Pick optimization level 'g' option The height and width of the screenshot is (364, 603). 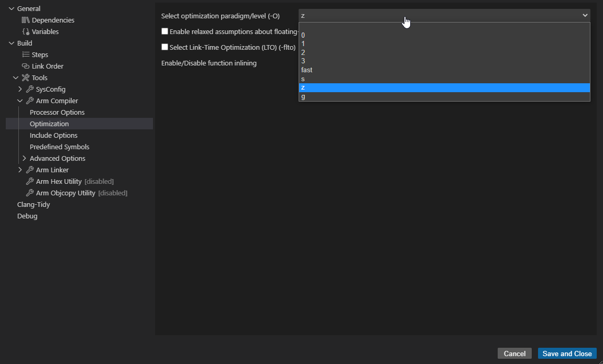(x=303, y=97)
